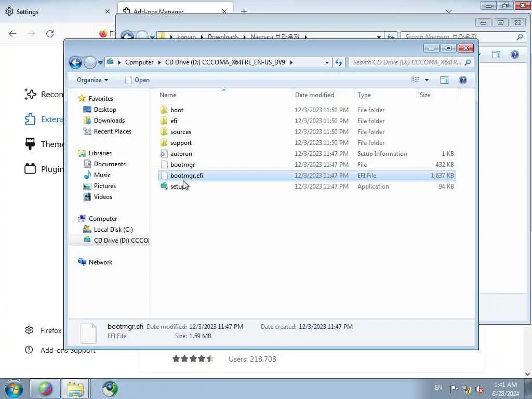Screen dimensions: 532x399
Task: Click EN language indicator in tray
Action: click(438, 388)
